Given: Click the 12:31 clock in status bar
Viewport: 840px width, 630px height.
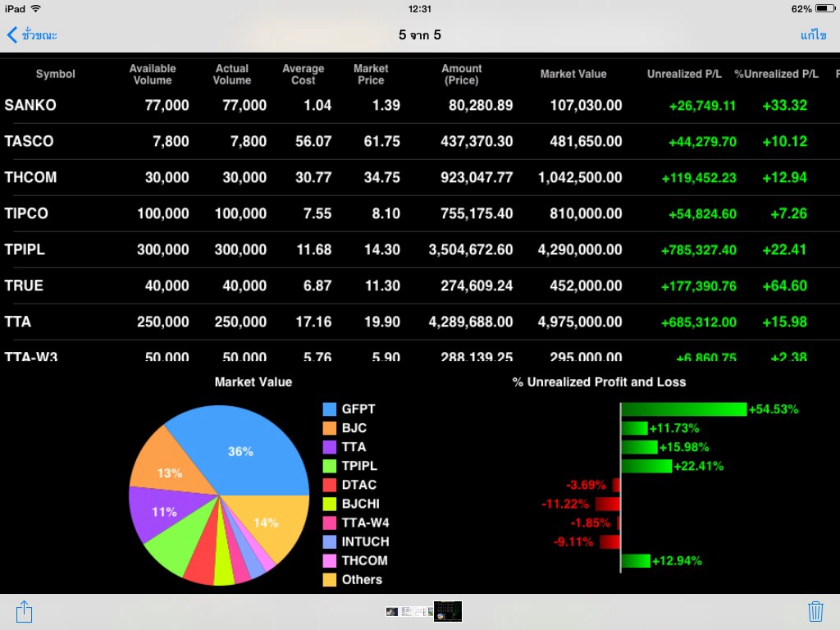Looking at the screenshot, I should pyautogui.click(x=419, y=8).
